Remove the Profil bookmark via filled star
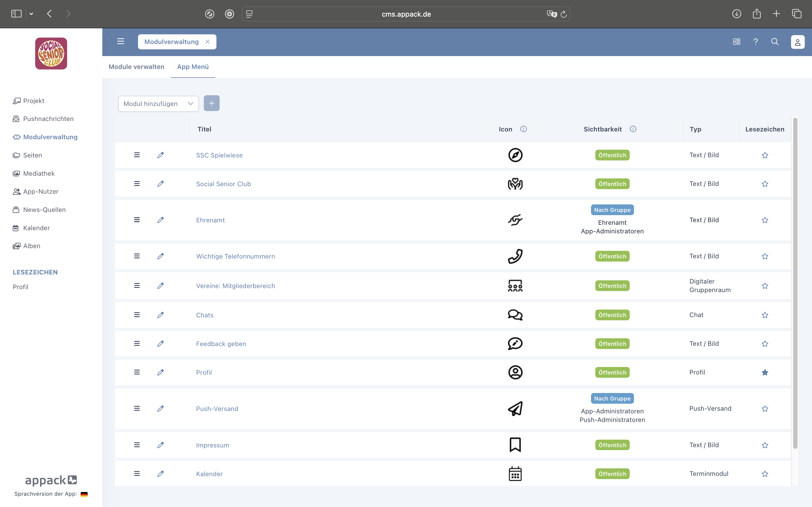Viewport: 812px width, 507px height. click(x=765, y=373)
